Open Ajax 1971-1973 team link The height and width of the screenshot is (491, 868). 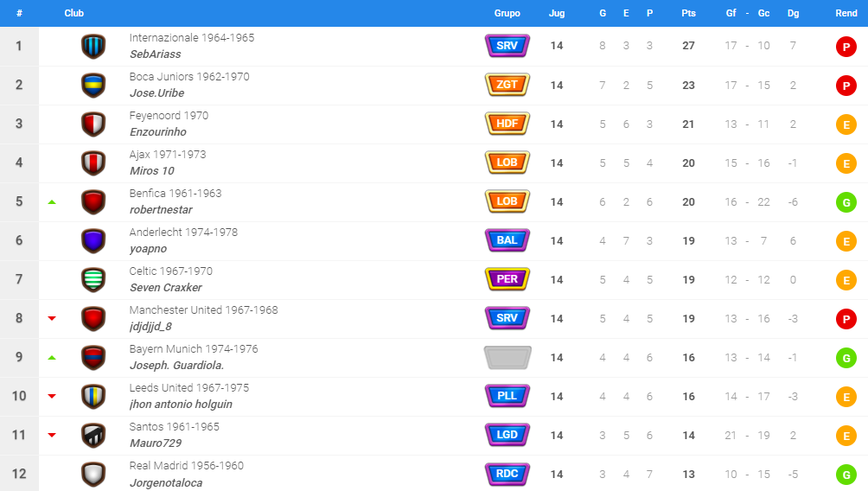pyautogui.click(x=168, y=155)
